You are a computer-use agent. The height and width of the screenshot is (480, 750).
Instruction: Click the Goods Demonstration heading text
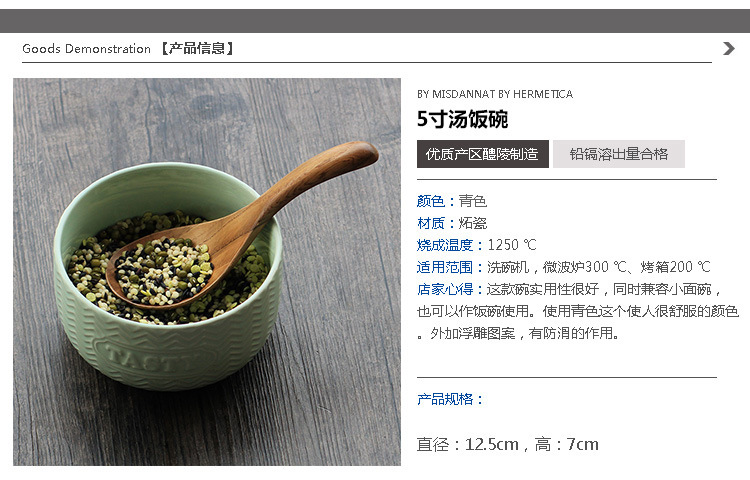click(87, 49)
